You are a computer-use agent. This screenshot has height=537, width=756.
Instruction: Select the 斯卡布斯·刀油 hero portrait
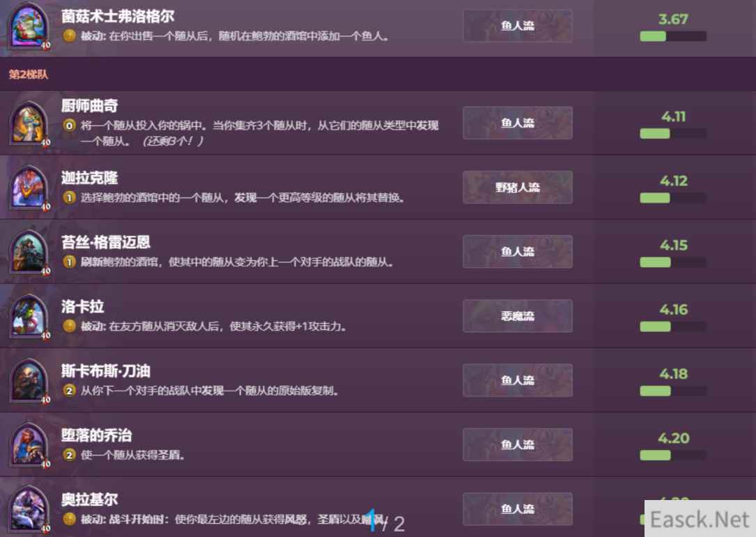29,380
